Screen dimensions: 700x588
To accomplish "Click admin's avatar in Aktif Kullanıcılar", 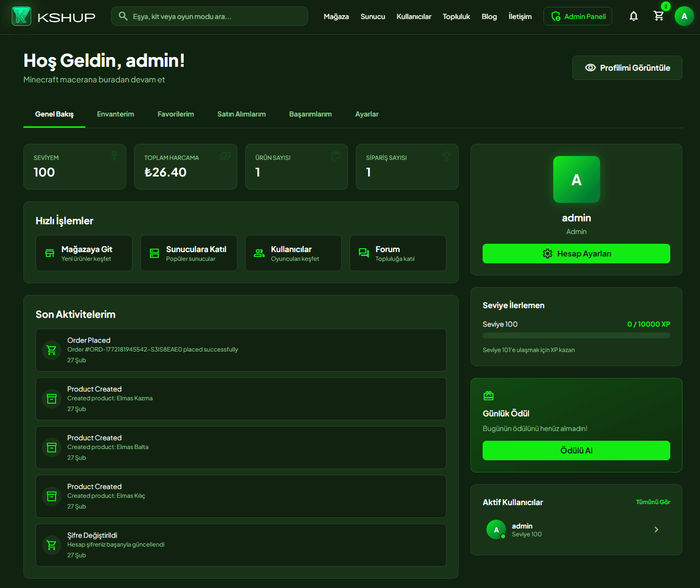I will point(496,529).
